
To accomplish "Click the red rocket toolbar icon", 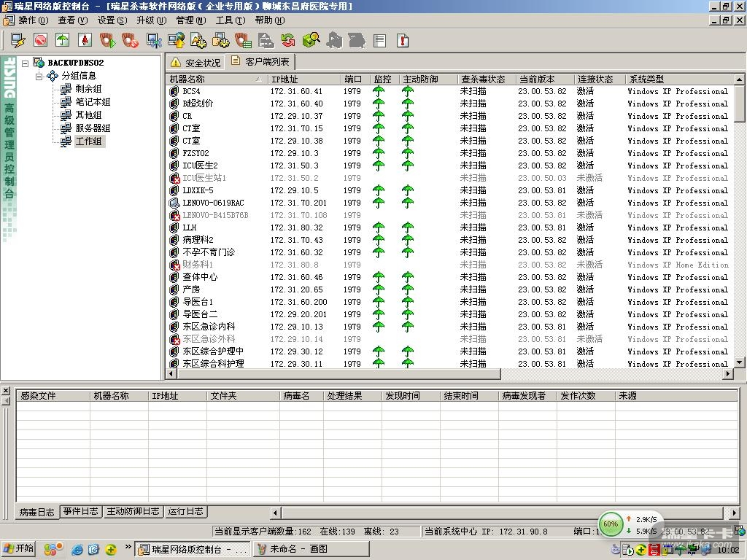I will click(85, 41).
